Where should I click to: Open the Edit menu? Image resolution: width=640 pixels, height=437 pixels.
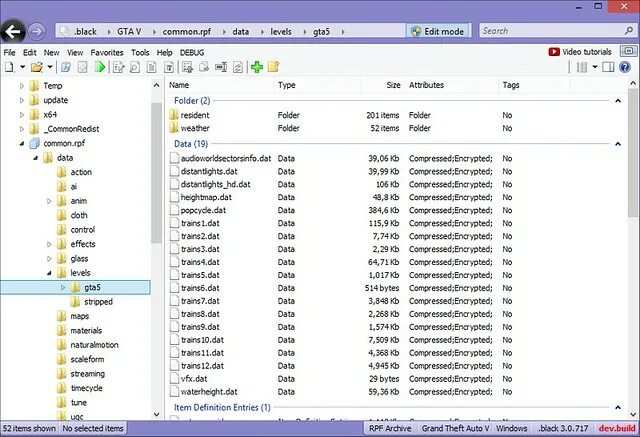pos(29,53)
